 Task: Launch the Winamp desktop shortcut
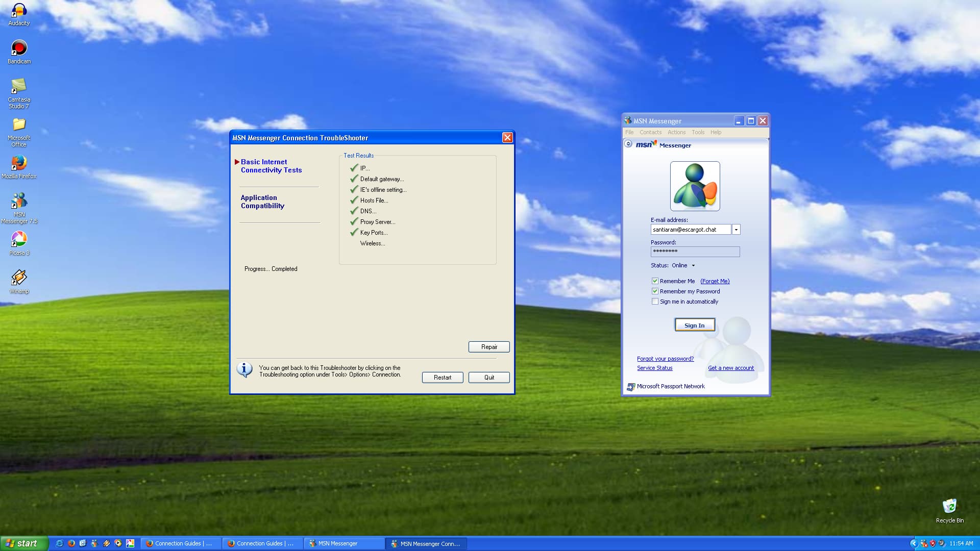(19, 278)
